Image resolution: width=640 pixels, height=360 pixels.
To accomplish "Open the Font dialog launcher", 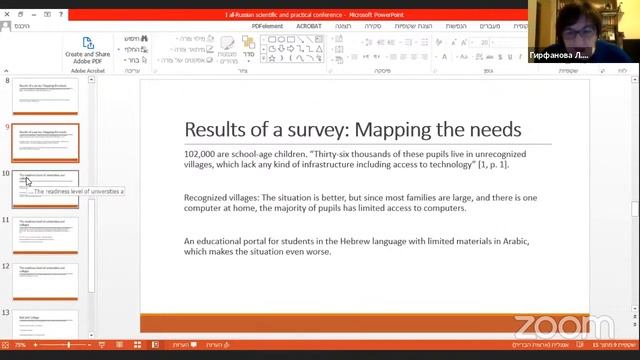I will click(435, 71).
